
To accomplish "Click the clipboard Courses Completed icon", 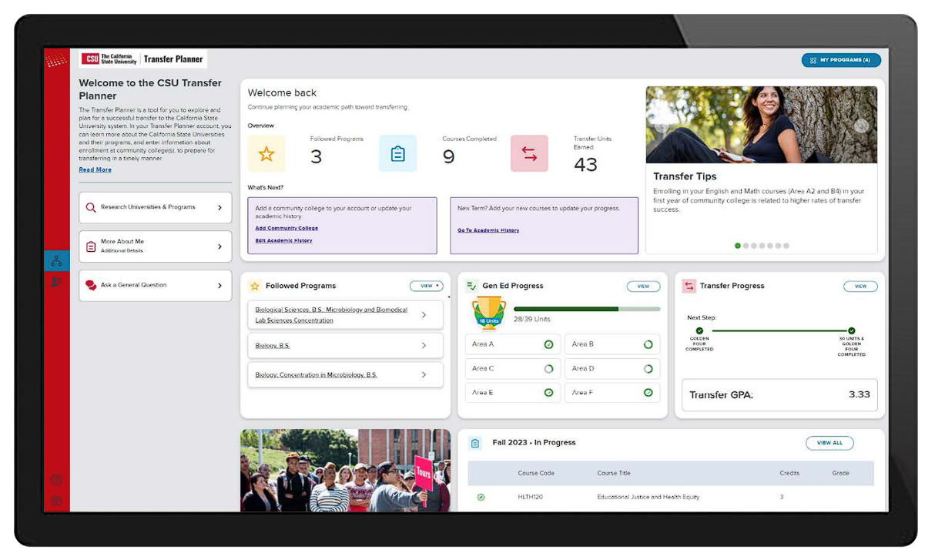I will pyautogui.click(x=397, y=153).
